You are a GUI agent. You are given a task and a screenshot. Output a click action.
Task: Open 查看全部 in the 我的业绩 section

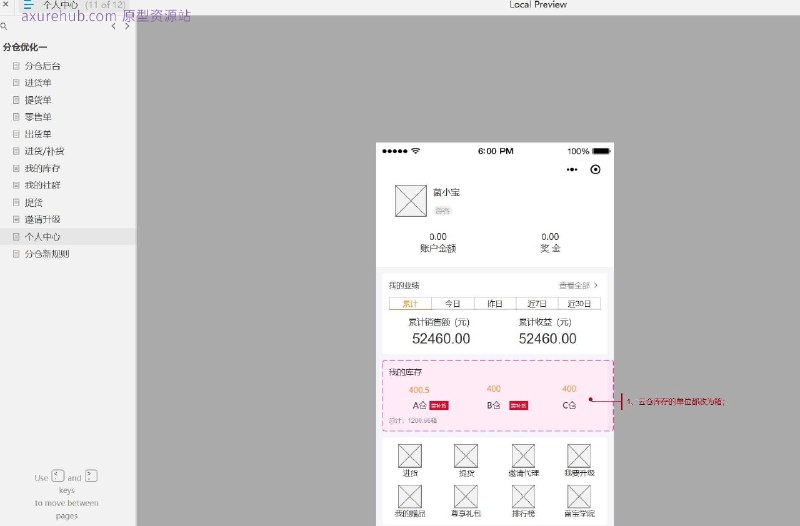pyautogui.click(x=578, y=285)
